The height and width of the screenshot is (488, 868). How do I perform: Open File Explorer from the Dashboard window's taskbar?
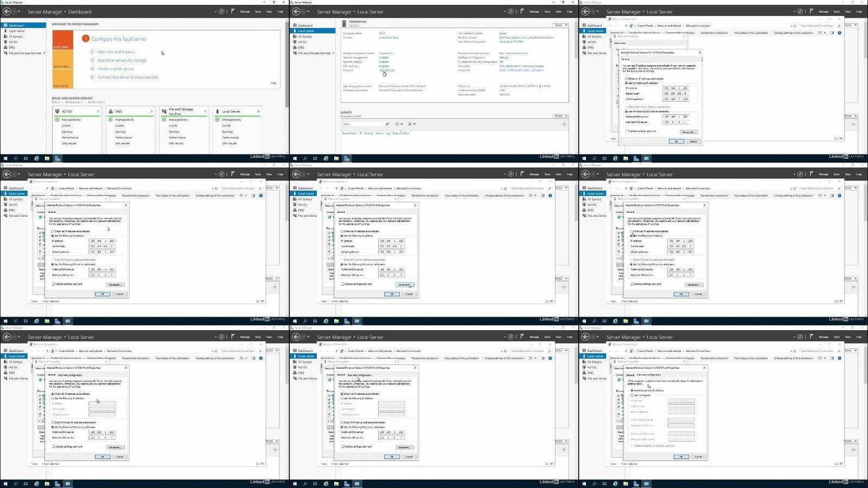(47, 159)
